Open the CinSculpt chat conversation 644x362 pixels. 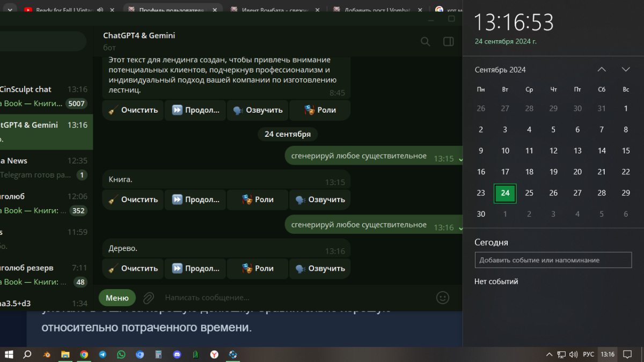[46, 97]
